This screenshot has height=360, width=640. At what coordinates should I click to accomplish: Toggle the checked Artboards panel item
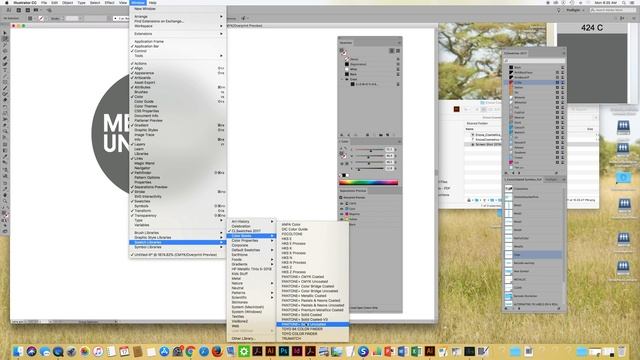tap(178, 78)
